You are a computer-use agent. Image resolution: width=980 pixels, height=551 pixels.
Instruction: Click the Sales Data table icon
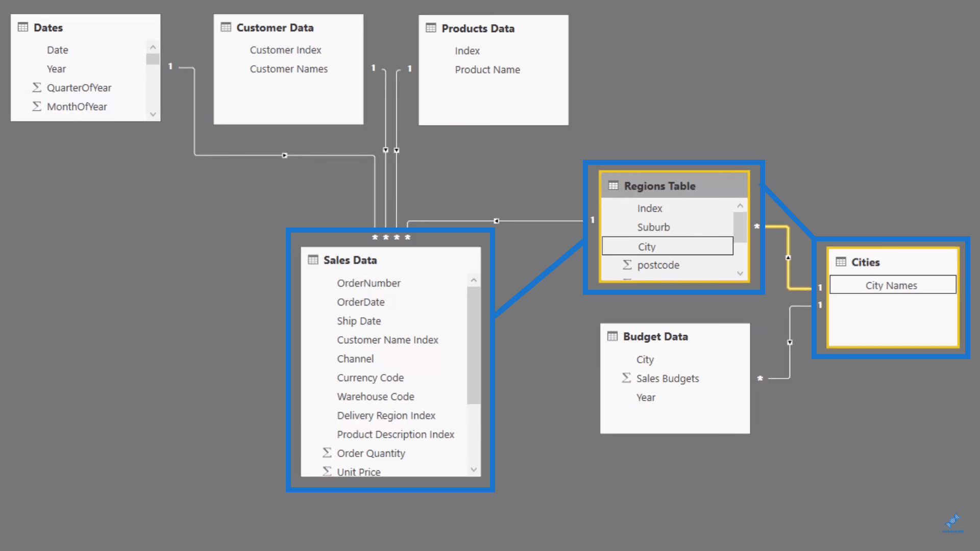tap(312, 260)
